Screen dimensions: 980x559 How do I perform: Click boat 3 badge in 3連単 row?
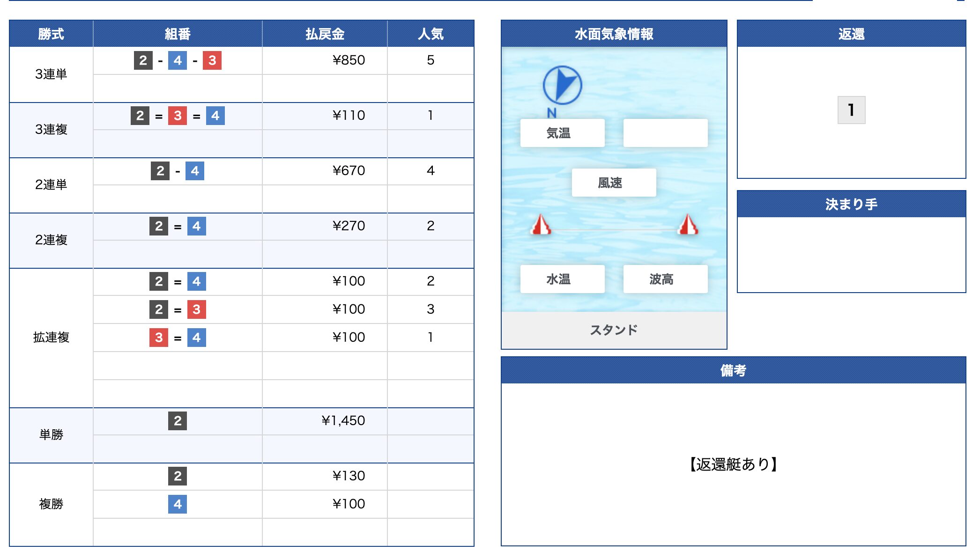[x=212, y=60]
